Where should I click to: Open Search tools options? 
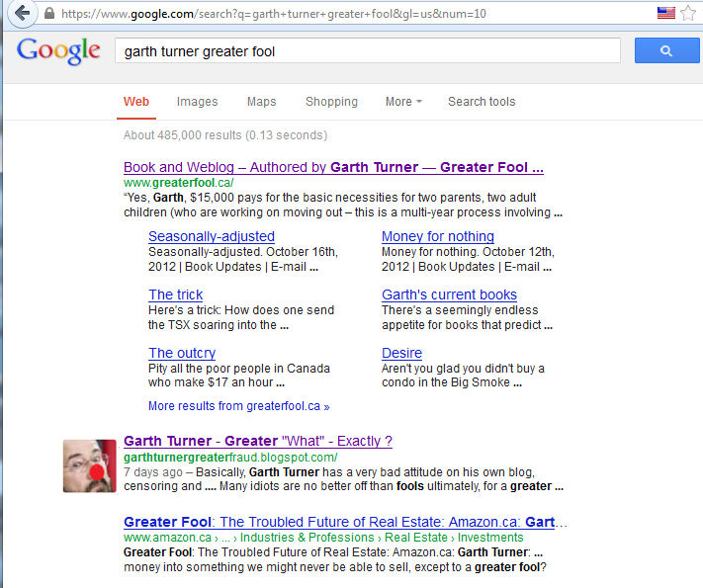pyautogui.click(x=482, y=102)
